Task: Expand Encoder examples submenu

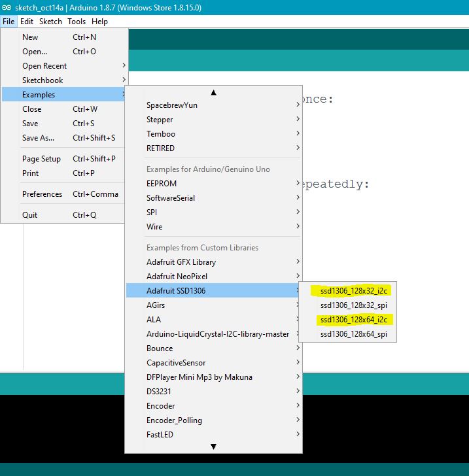Action: click(x=214, y=406)
